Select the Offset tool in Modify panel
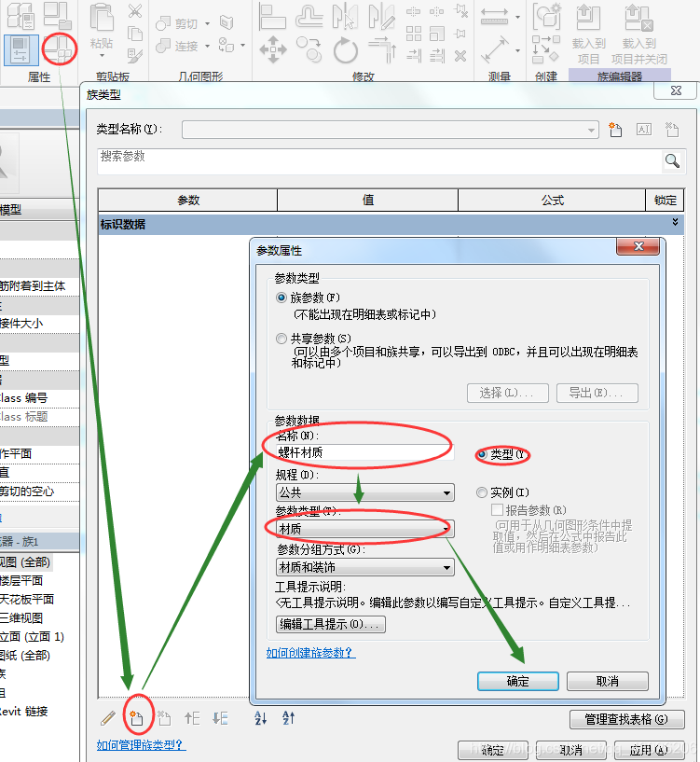This screenshot has height=762, width=700. click(309, 17)
